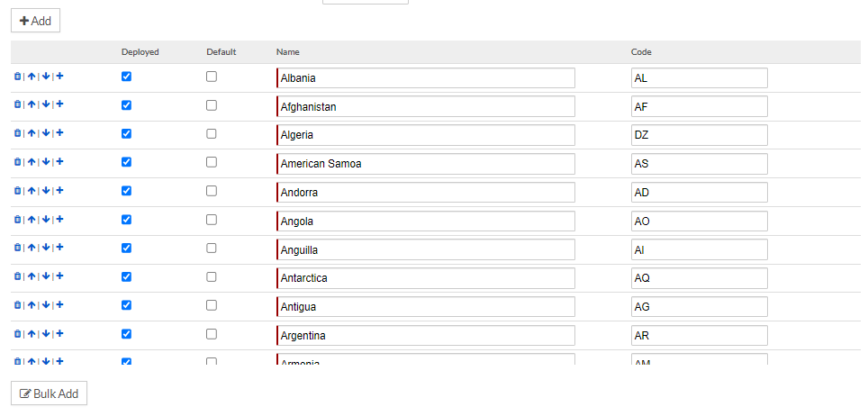Uncheck Deployed for Albania
Screen dimensions: 868x416
[x=126, y=77]
